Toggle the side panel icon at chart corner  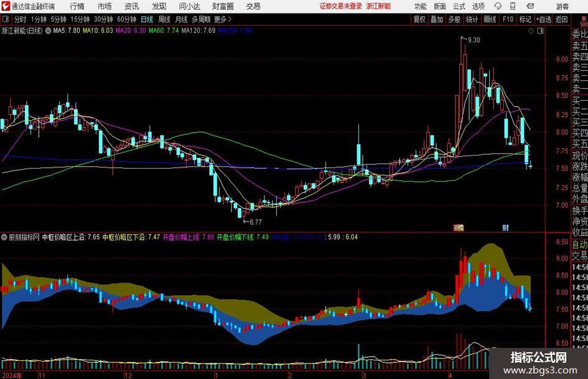click(x=540, y=31)
